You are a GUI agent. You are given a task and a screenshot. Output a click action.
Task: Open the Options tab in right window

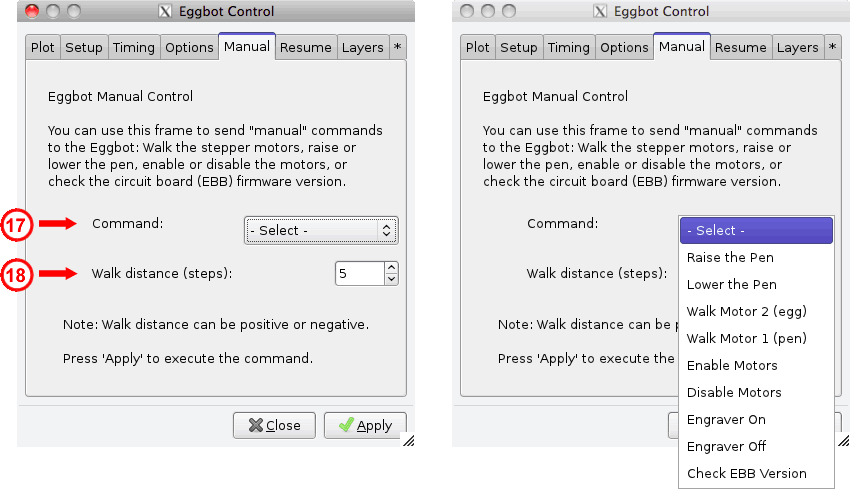(x=624, y=47)
